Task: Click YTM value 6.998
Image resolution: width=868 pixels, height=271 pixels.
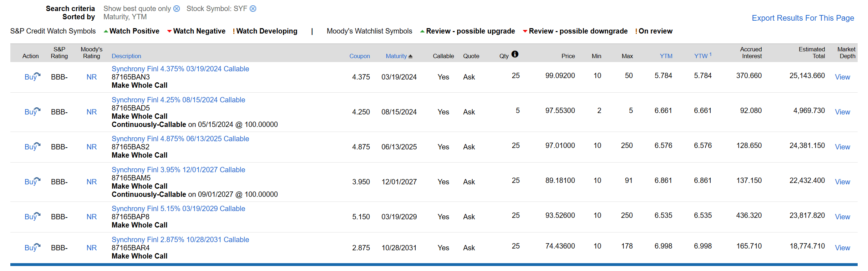Action: pos(663,246)
